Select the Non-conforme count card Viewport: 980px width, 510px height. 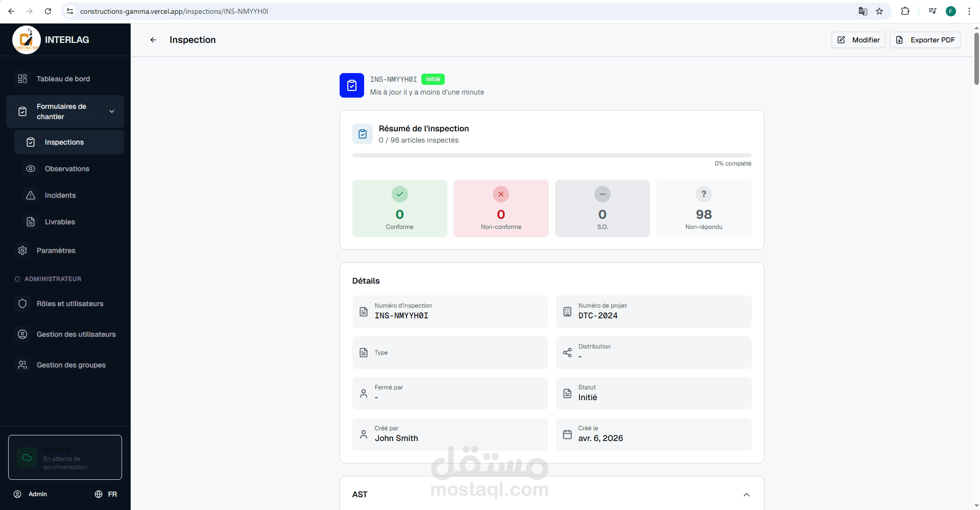(501, 208)
